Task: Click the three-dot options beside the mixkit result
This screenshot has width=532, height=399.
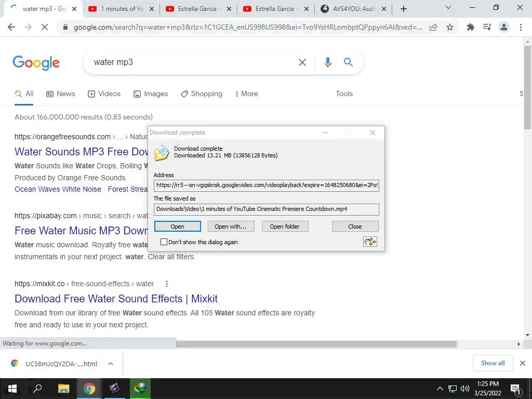Action: coord(167,284)
